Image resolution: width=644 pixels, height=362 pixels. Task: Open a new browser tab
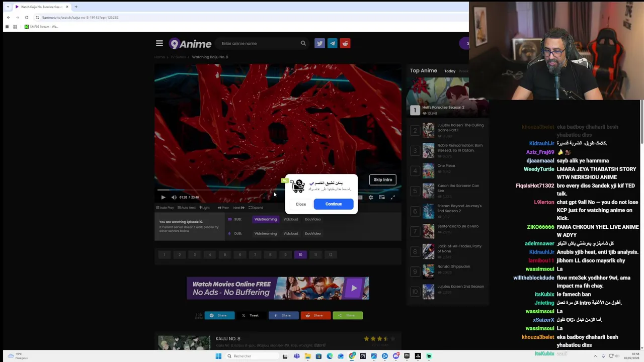pyautogui.click(x=76, y=7)
